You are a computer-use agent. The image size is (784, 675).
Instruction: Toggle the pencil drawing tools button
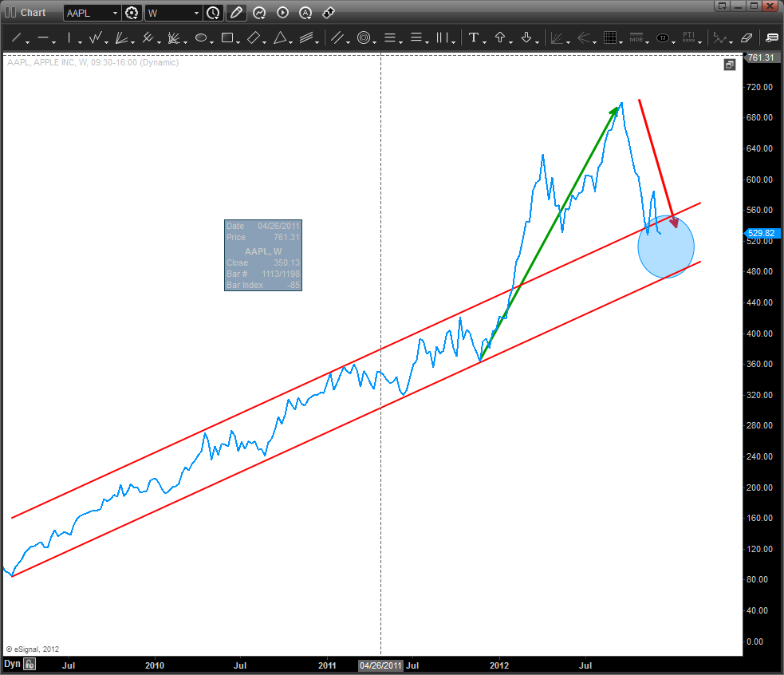pos(236,13)
